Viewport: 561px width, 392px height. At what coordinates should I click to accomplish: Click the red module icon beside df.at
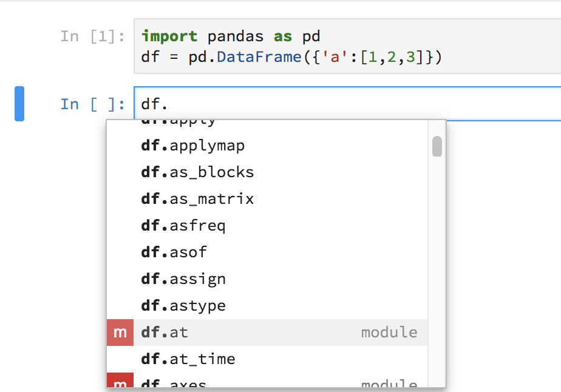tap(120, 333)
